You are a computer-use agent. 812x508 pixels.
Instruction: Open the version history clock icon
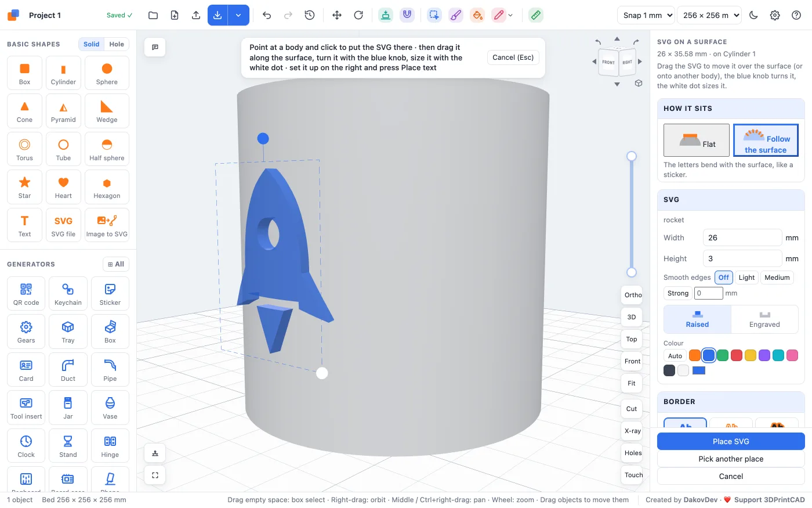(x=310, y=15)
